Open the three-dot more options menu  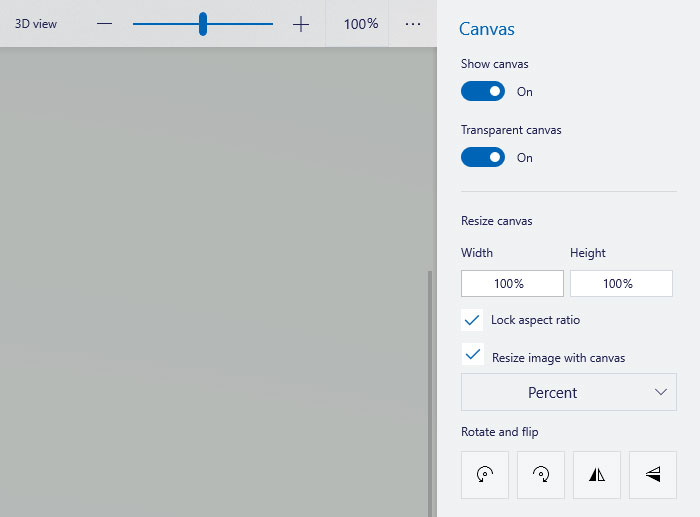click(413, 24)
